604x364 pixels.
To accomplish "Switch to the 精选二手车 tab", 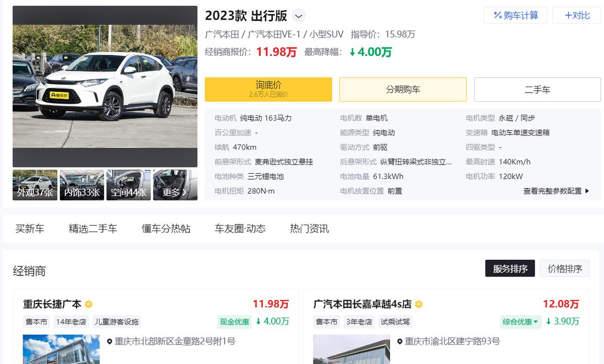I will pos(92,228).
